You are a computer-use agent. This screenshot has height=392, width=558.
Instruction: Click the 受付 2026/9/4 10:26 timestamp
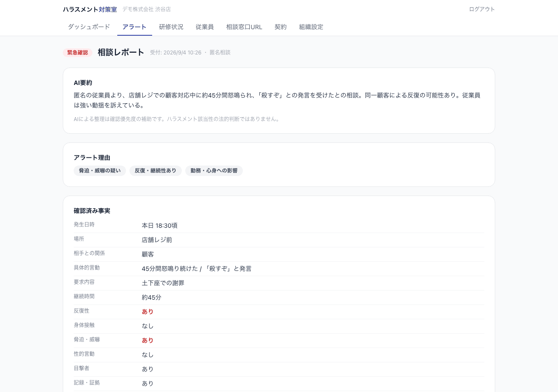coord(176,53)
